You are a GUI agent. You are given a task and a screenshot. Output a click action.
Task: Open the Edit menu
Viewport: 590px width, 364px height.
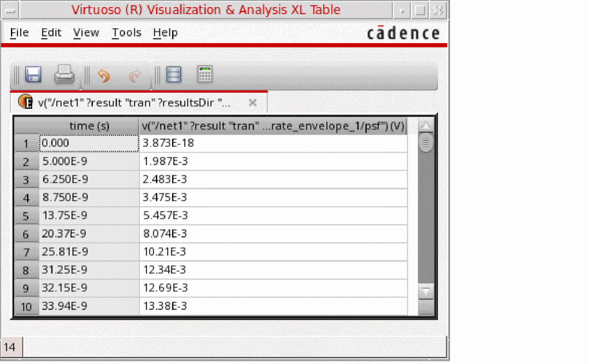[x=51, y=33]
